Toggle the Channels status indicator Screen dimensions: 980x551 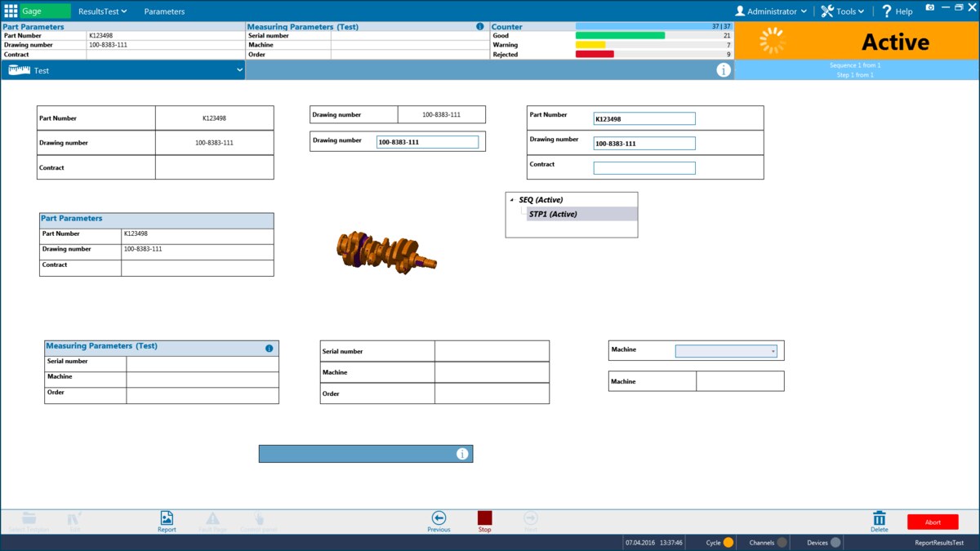pos(783,541)
